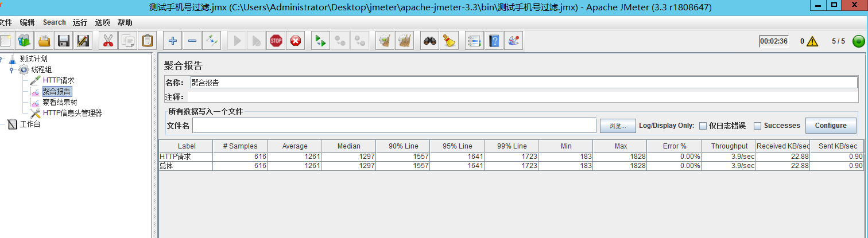This screenshot has height=238, width=868.
Task: Click the 95% Line column header
Action: (x=457, y=146)
